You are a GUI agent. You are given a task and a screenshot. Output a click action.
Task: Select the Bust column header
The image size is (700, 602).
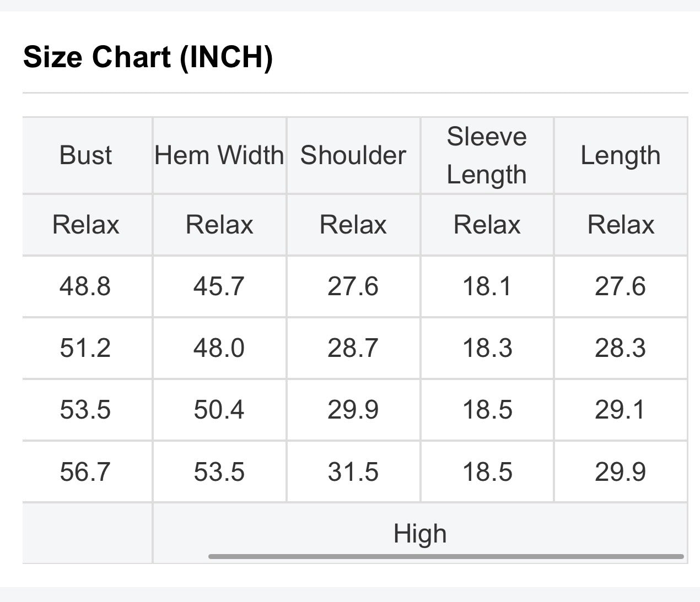point(85,155)
